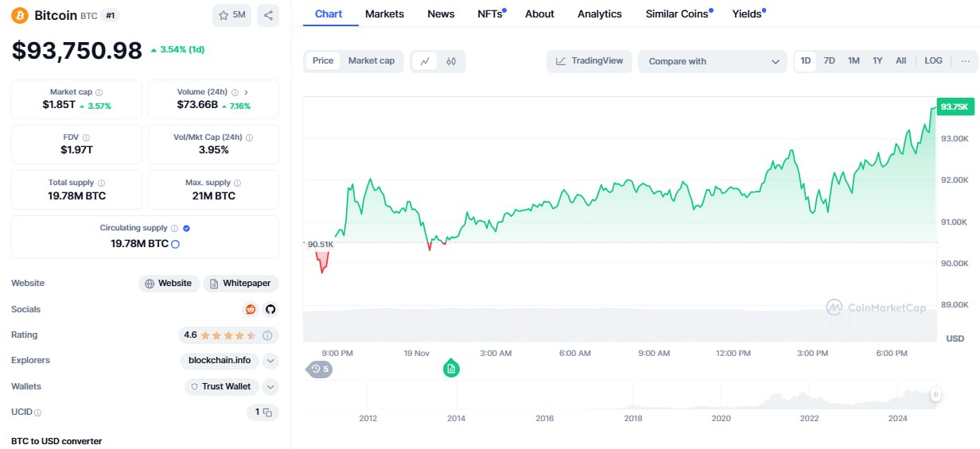Set chart range to All

[901, 61]
